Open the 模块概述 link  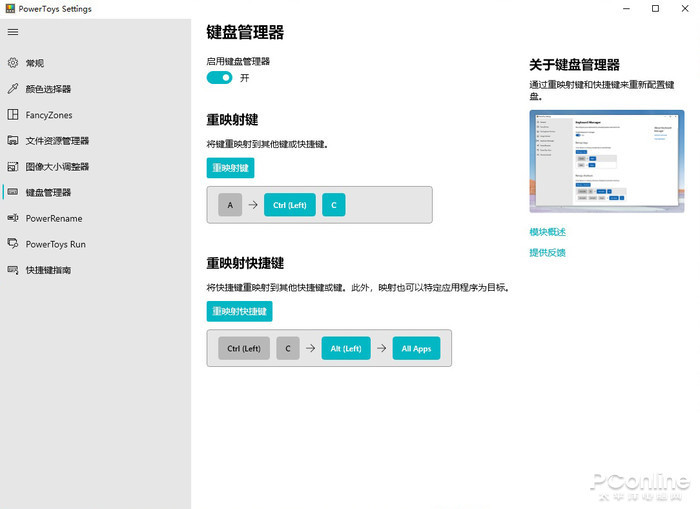pos(547,232)
